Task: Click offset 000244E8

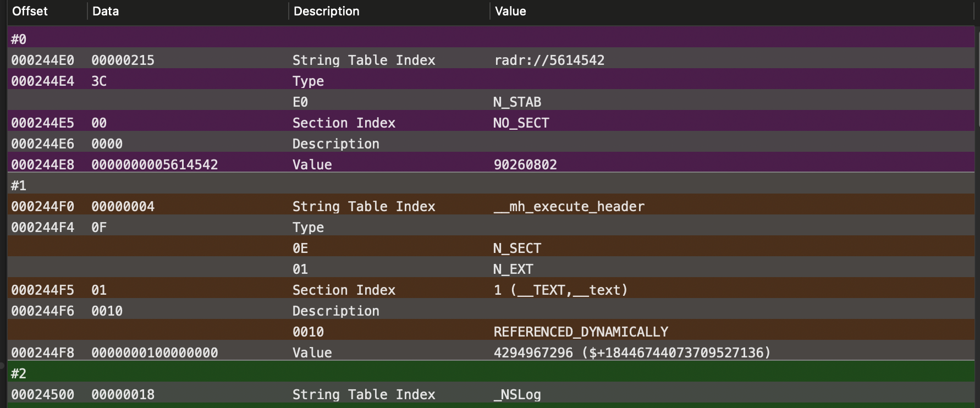Action: coord(43,165)
